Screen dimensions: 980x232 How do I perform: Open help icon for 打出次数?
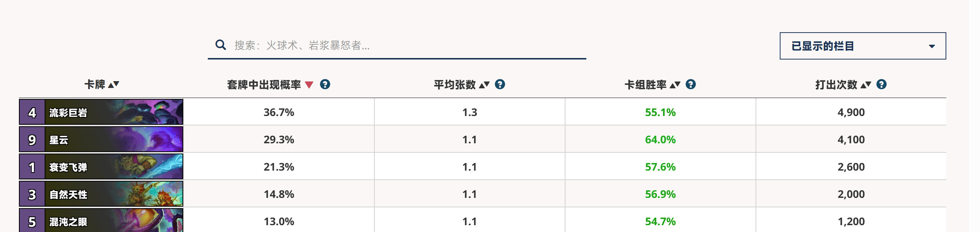(881, 84)
